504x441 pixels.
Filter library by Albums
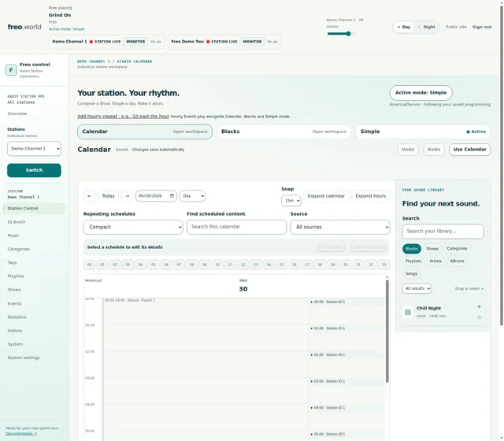click(457, 261)
